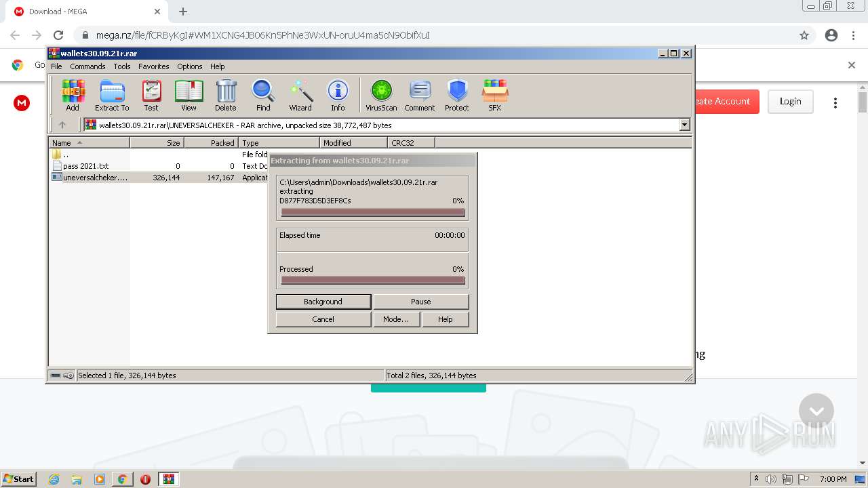
Task: Click Help button in extraction dialog
Action: (446, 319)
